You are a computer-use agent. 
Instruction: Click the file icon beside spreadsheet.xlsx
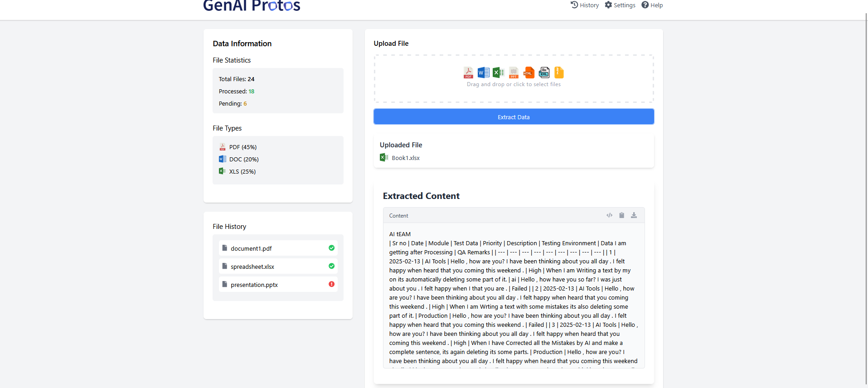click(x=224, y=266)
